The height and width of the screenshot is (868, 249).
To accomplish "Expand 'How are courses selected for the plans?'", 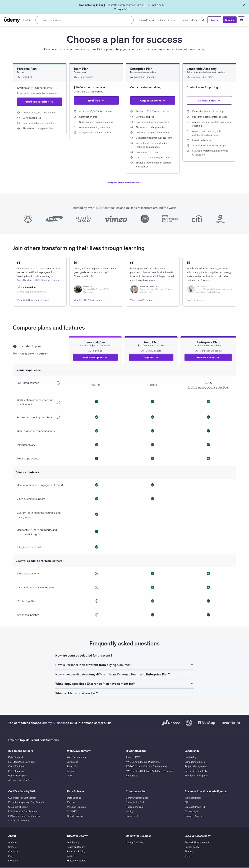I will click(124, 655).
